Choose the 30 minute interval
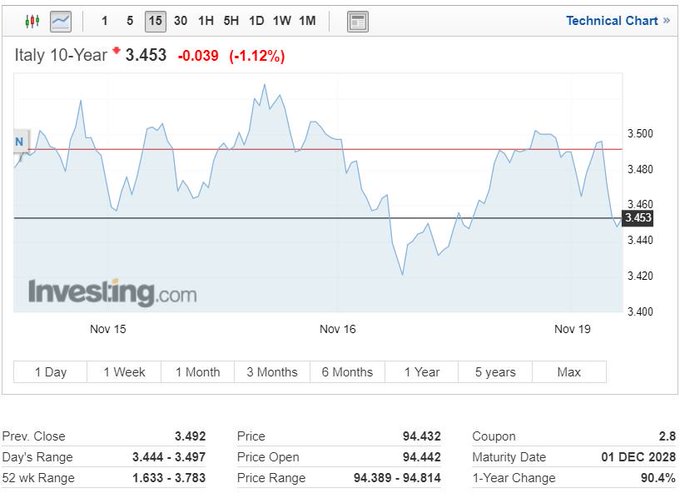This screenshot has height=503, width=680. tap(180, 21)
